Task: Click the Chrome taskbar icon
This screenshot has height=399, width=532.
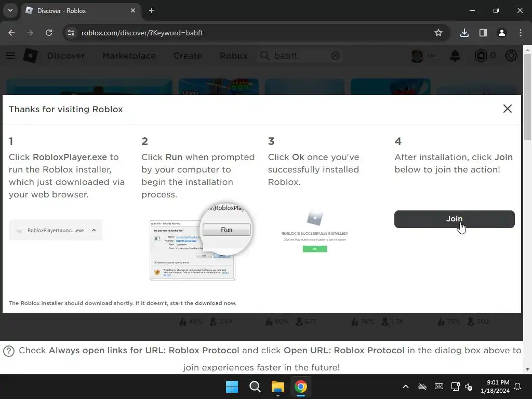Action: 301,387
